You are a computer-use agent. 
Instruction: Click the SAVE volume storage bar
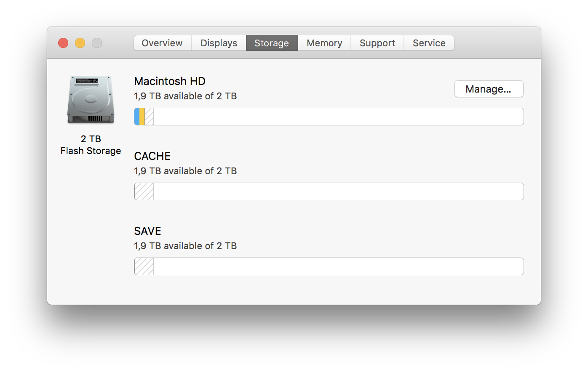click(x=329, y=266)
